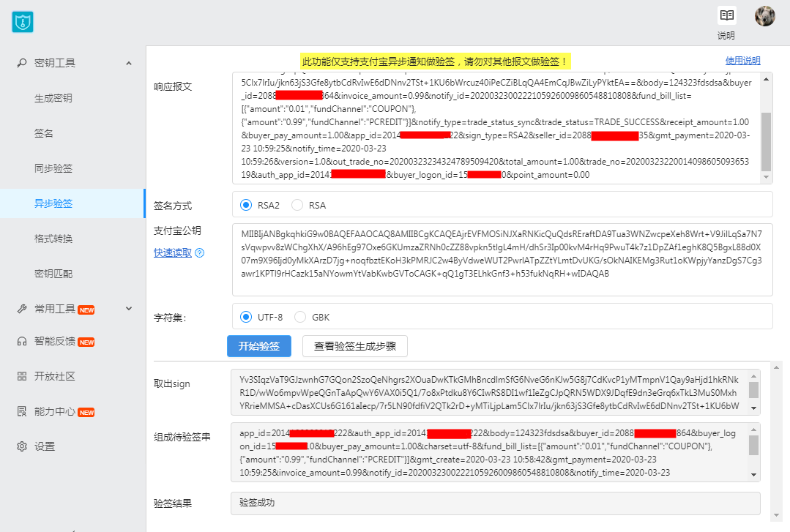Click the 响应报文 scrollbar thumb
Image resolution: width=790 pixels, height=532 pixels.
coord(767,142)
